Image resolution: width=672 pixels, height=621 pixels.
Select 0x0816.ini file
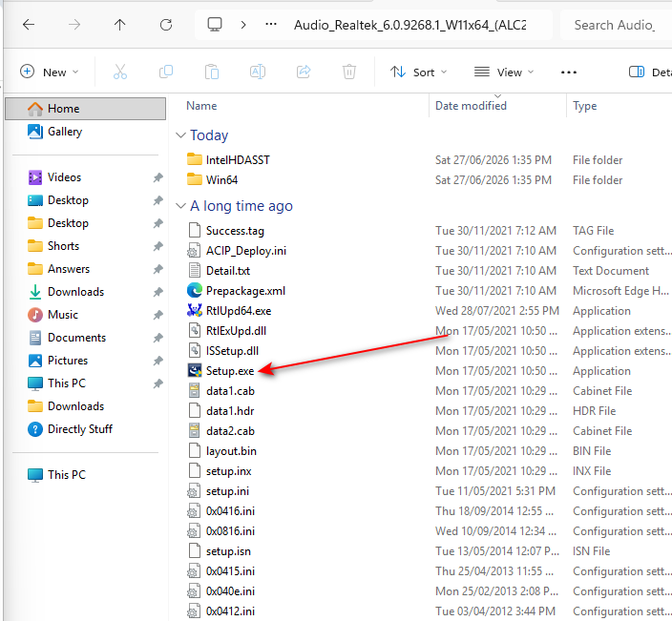(231, 531)
